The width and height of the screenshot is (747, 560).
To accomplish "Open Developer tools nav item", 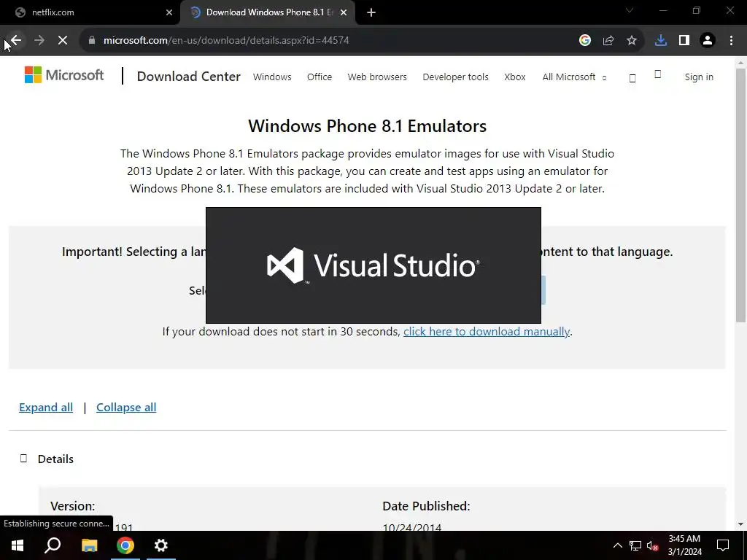I will (x=455, y=77).
